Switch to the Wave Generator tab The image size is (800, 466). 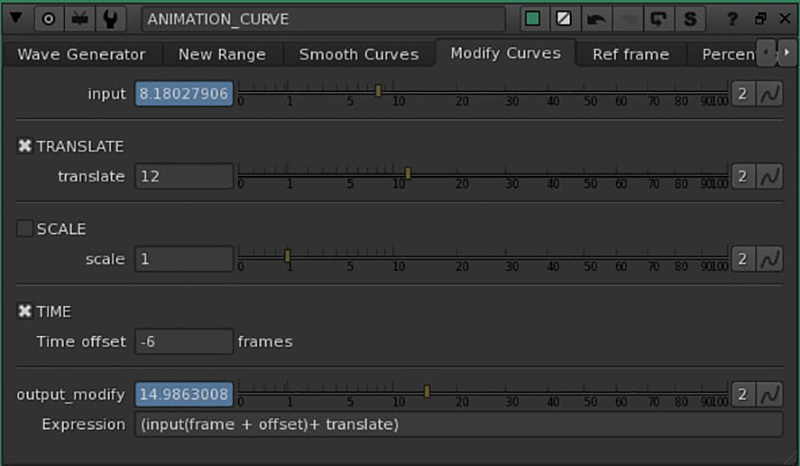81,54
